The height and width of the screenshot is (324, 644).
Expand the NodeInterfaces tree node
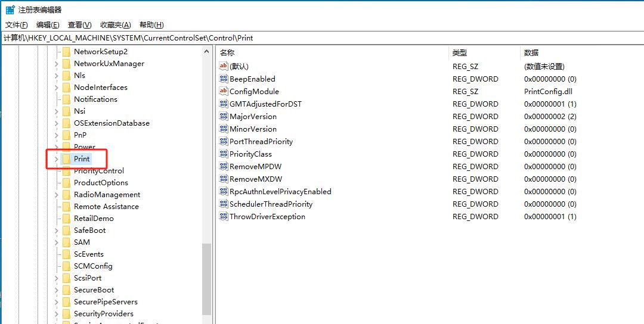coord(57,88)
